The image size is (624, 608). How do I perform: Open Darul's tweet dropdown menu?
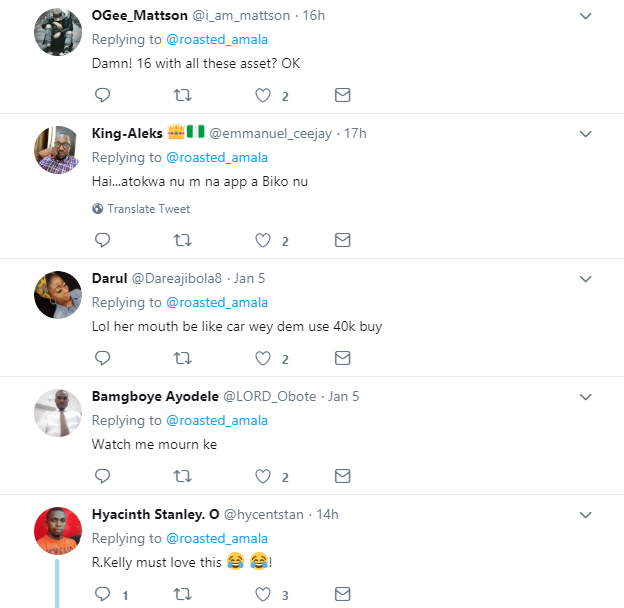pyautogui.click(x=587, y=278)
